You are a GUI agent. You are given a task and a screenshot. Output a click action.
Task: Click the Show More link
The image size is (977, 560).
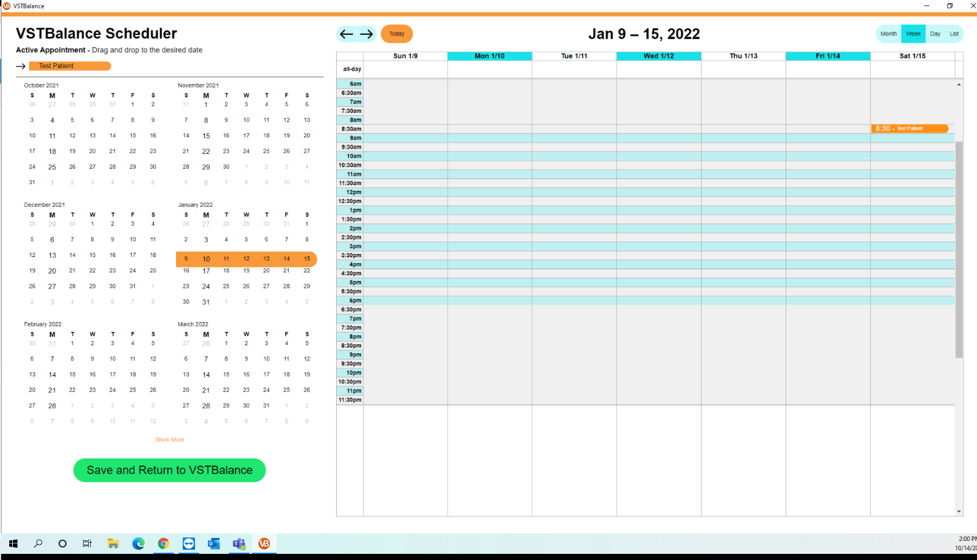tap(169, 439)
